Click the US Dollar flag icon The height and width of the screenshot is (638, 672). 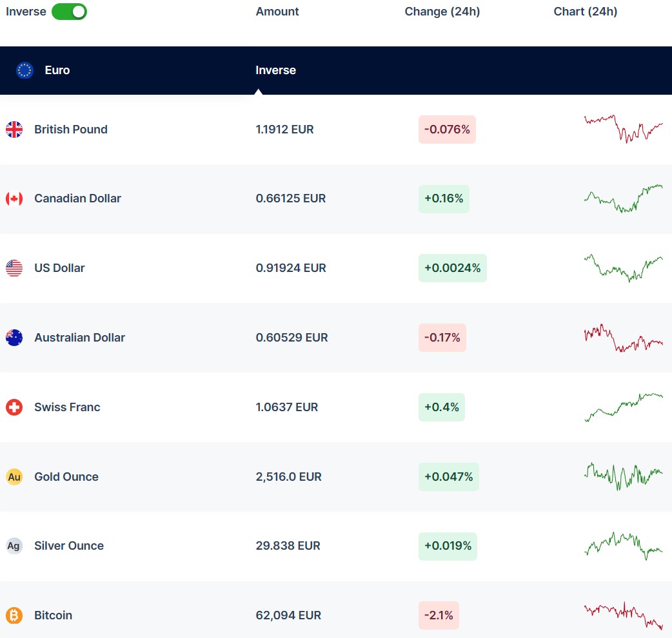point(14,268)
